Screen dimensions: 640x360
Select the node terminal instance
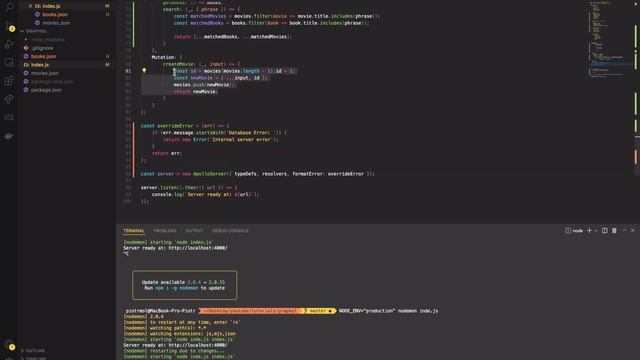574,231
